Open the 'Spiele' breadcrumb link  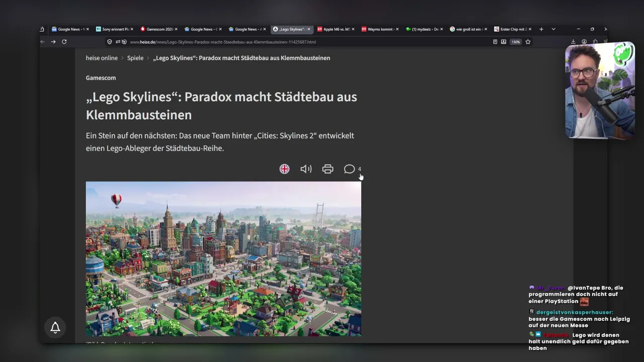135,58
